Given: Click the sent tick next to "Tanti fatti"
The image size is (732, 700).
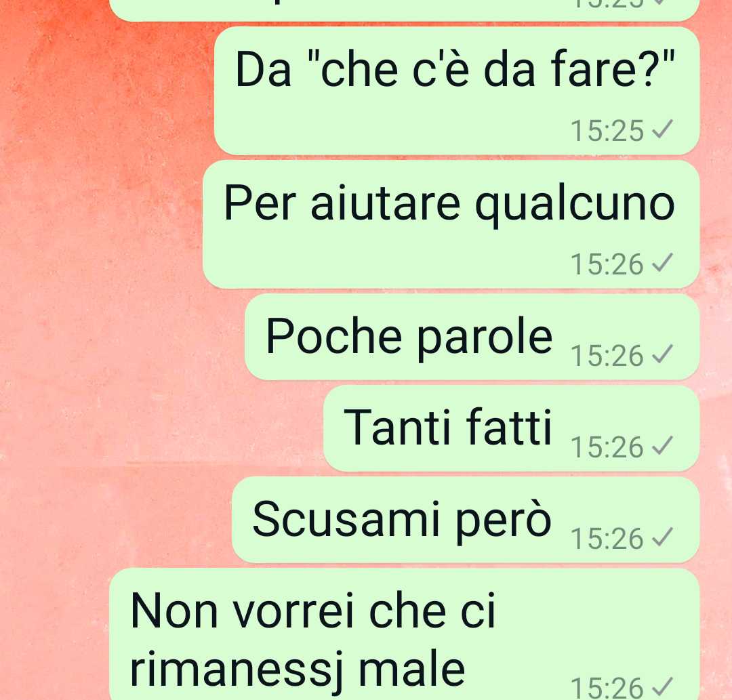Looking at the screenshot, I should (x=662, y=446).
